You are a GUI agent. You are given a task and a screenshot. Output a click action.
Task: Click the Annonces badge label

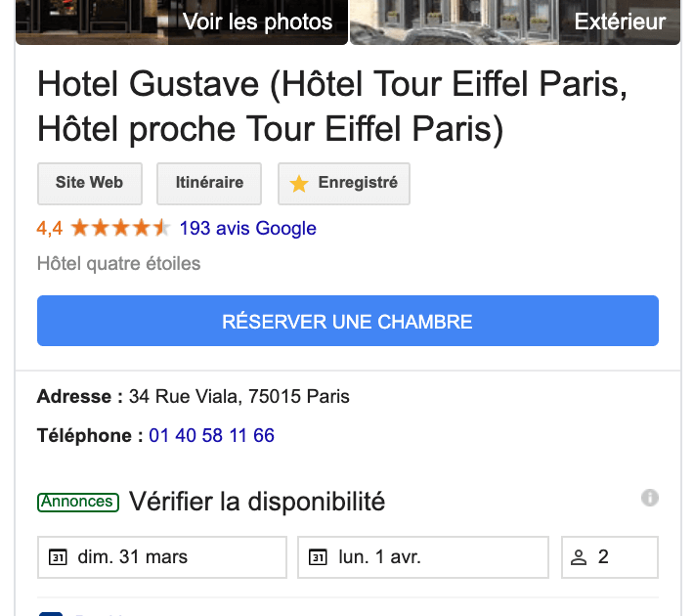78,502
